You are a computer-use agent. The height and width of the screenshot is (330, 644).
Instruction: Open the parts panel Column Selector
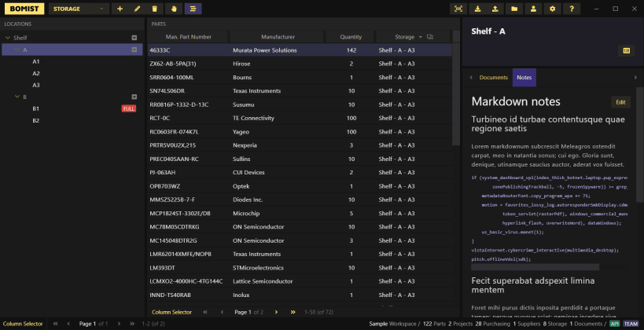coord(171,313)
